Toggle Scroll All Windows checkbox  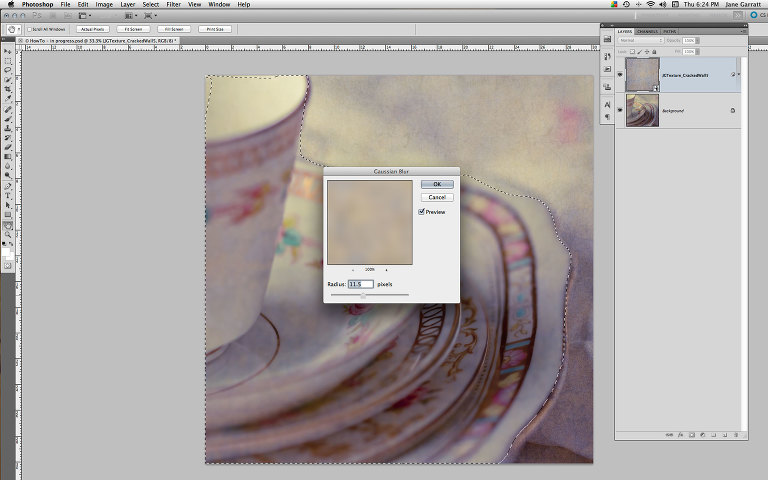click(x=29, y=29)
